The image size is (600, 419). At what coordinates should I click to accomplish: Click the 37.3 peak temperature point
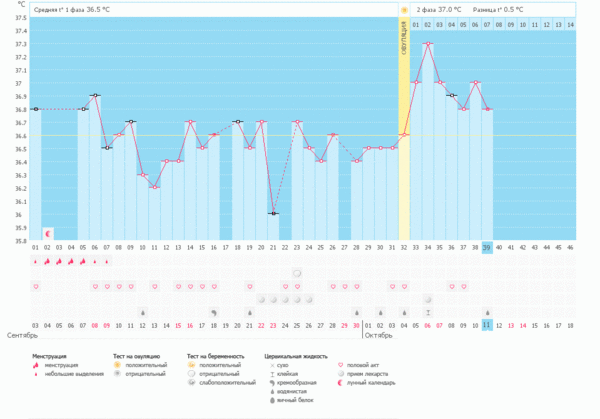[428, 44]
